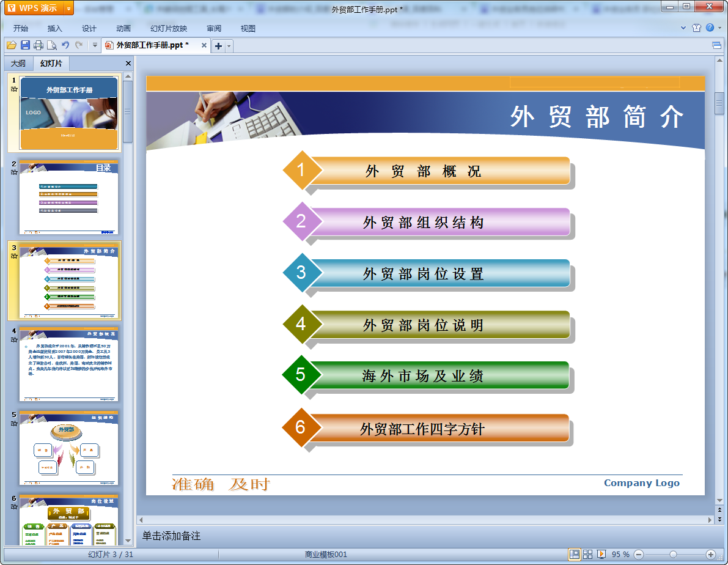Switch to the 幻灯片 slides tab
728x565 pixels.
[x=51, y=63]
